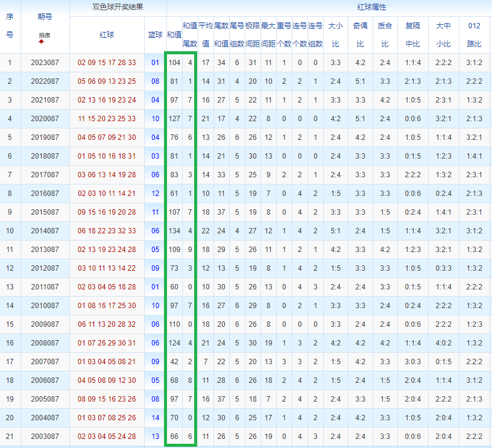Open issue 2023087 in the first row
Image resolution: width=492 pixels, height=448 pixels.
pos(45,63)
